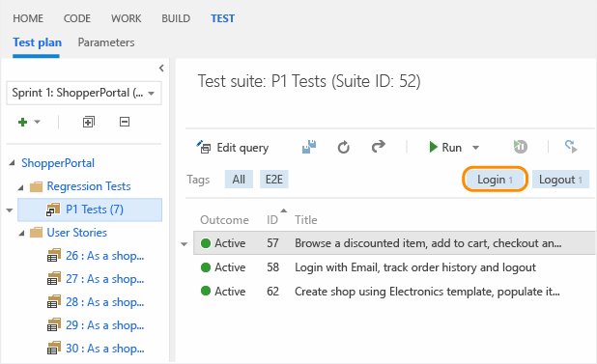Open the HOME hub
The width and height of the screenshot is (597, 364).
tap(28, 18)
